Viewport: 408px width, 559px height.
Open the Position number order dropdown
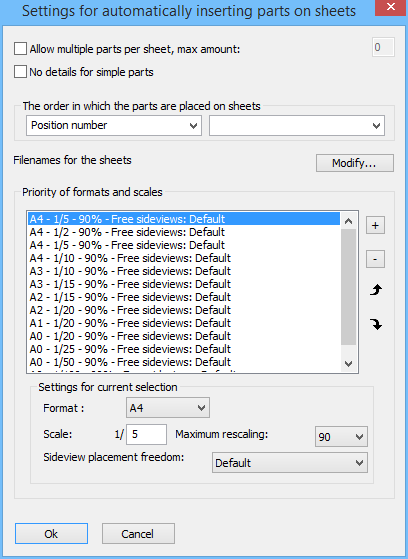pyautogui.click(x=114, y=125)
